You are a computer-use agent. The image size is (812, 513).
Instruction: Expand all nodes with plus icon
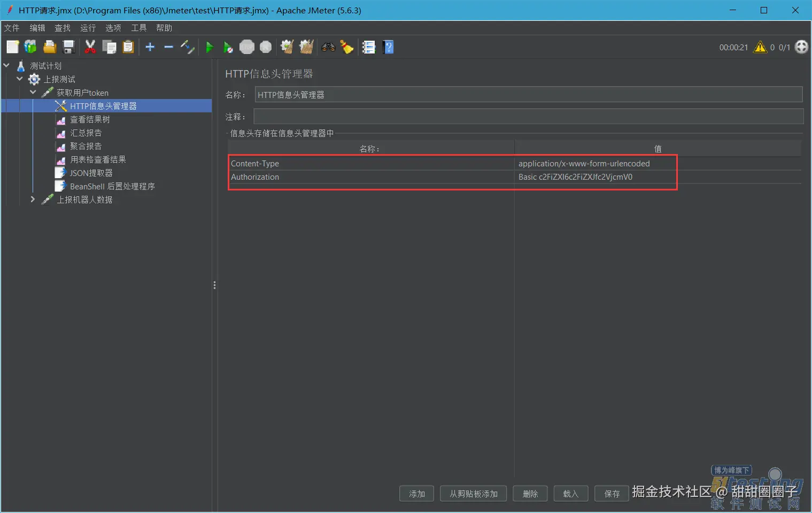click(150, 47)
